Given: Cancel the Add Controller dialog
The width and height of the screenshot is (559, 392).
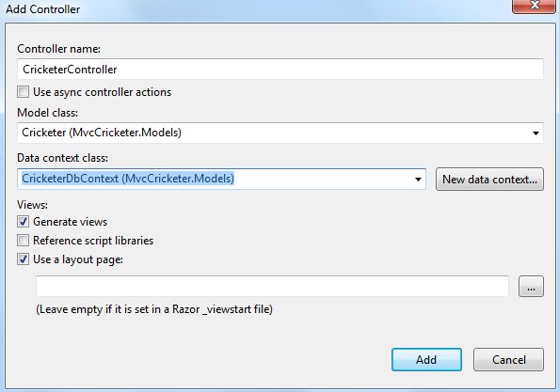Looking at the screenshot, I should [x=508, y=360].
